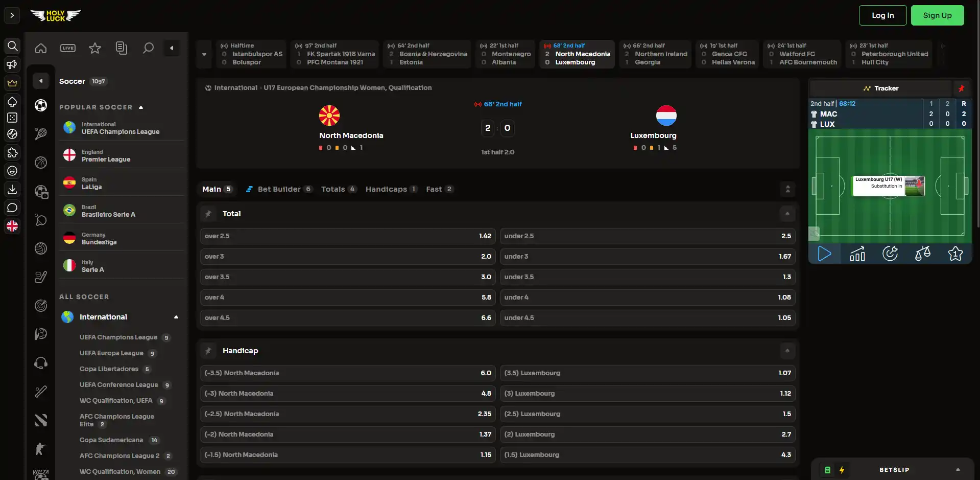Open the tracker star lineup icon
980x480 pixels.
point(955,254)
